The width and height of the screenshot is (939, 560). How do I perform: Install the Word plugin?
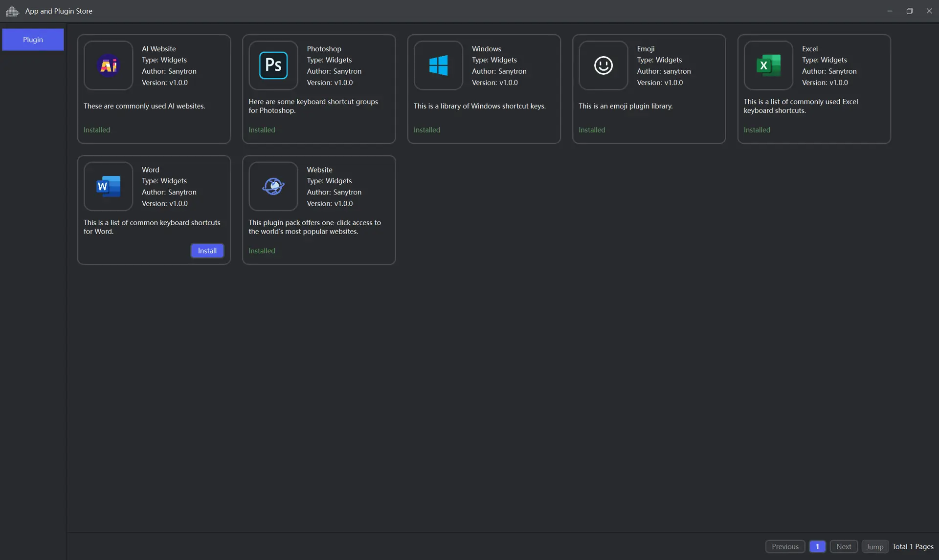coord(207,251)
